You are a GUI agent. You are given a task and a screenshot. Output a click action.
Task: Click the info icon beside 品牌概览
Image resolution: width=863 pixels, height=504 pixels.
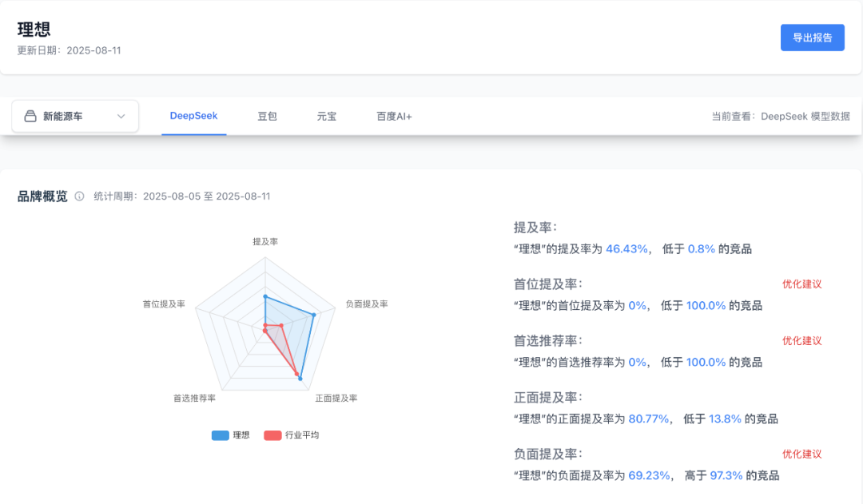(79, 196)
